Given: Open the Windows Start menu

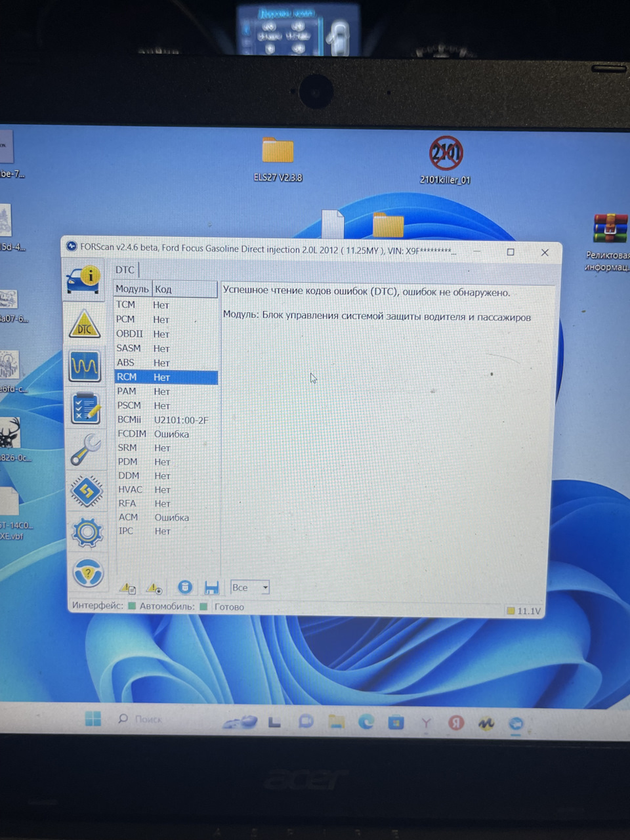Looking at the screenshot, I should point(93,719).
